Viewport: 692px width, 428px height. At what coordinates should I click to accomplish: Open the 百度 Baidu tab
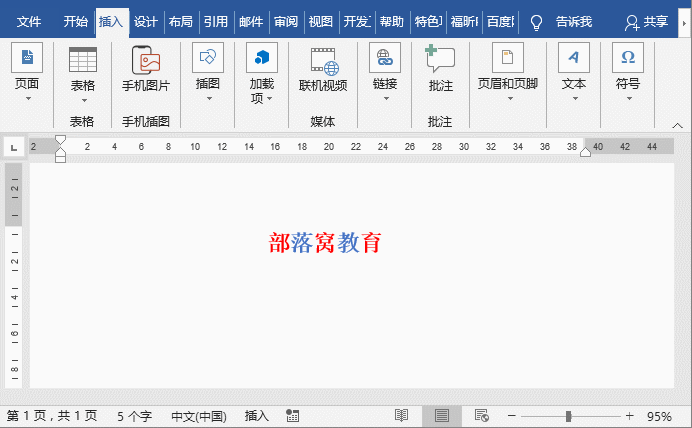click(x=500, y=22)
